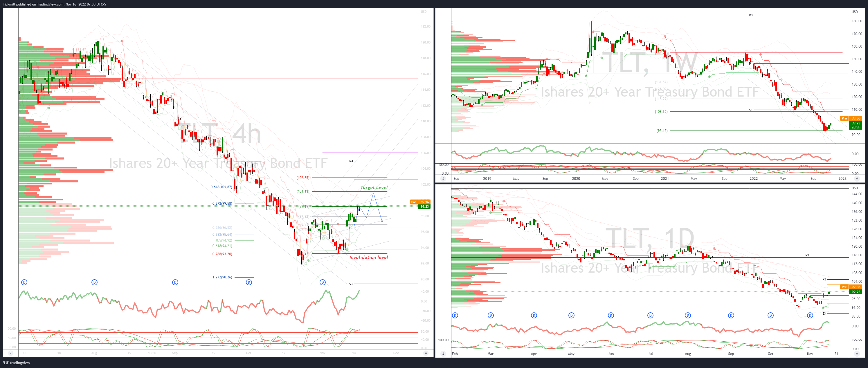Click the 99.23 price tag on 4h chart

424,207
